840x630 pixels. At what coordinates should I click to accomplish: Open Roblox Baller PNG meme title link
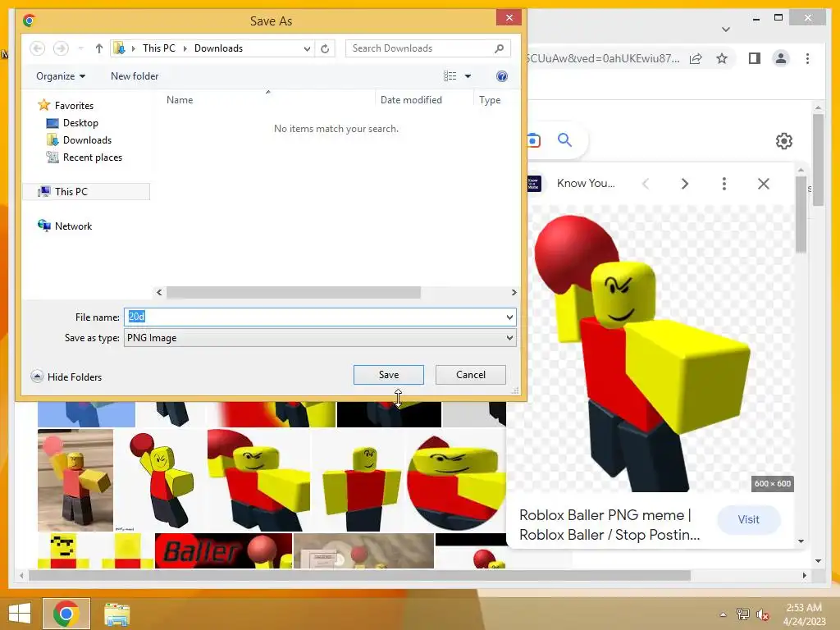coord(609,525)
